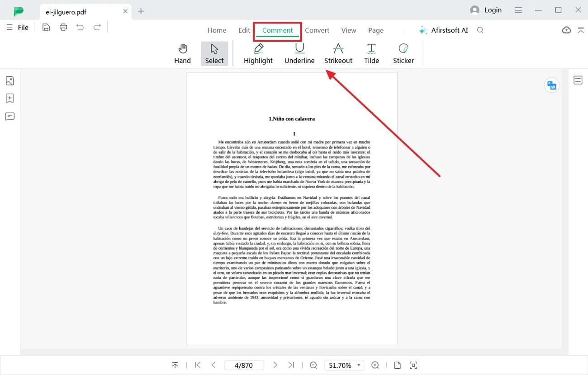Viewport: 588px width, 375px height.
Task: Open the bookmarks panel in left sidebar
Action: 10,98
